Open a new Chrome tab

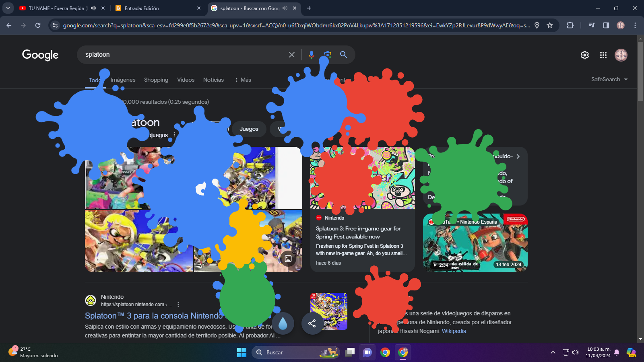pos(309,8)
